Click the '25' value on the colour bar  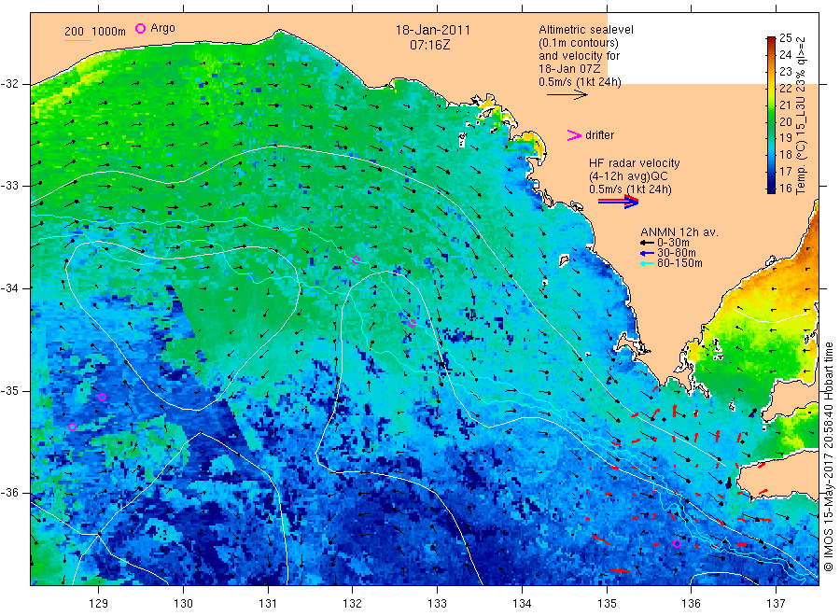tap(785, 37)
